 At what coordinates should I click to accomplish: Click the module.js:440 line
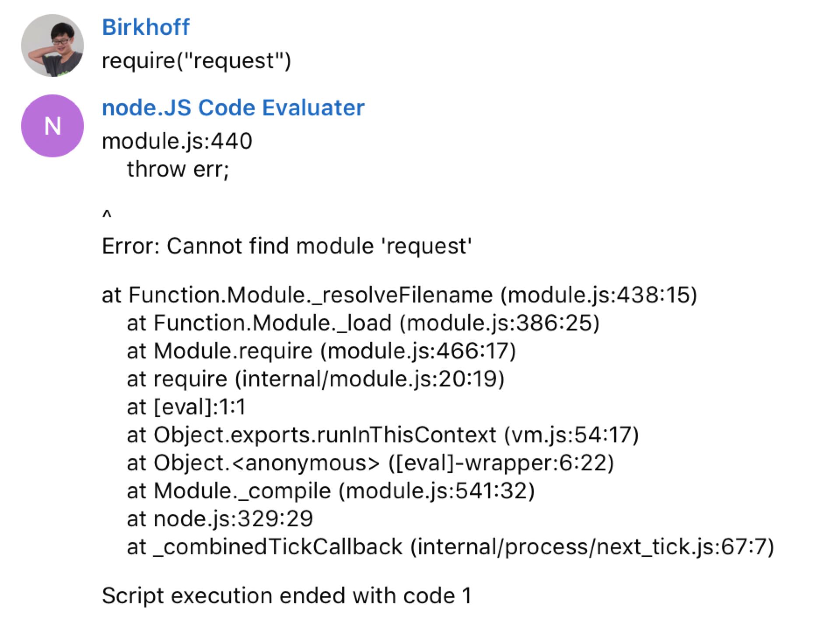(177, 141)
